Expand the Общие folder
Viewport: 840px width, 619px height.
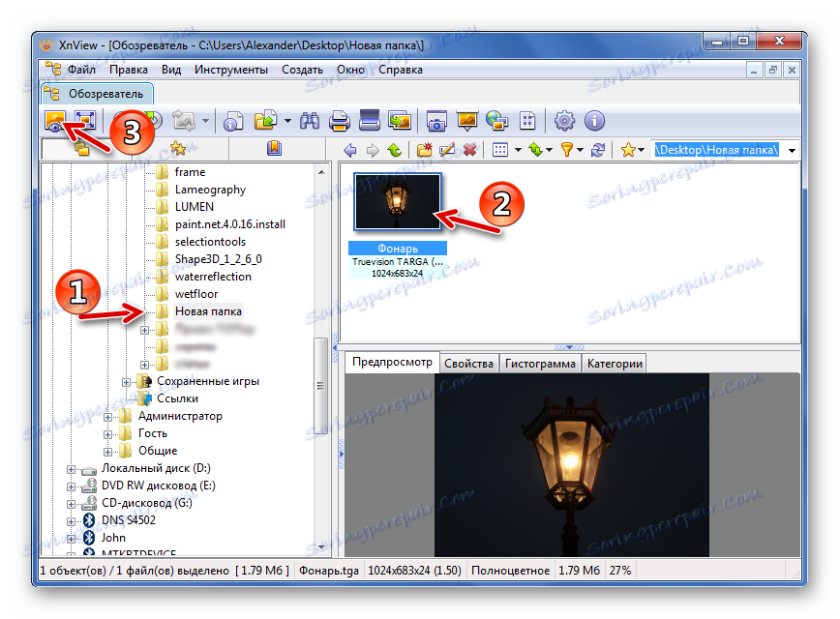coord(107,452)
